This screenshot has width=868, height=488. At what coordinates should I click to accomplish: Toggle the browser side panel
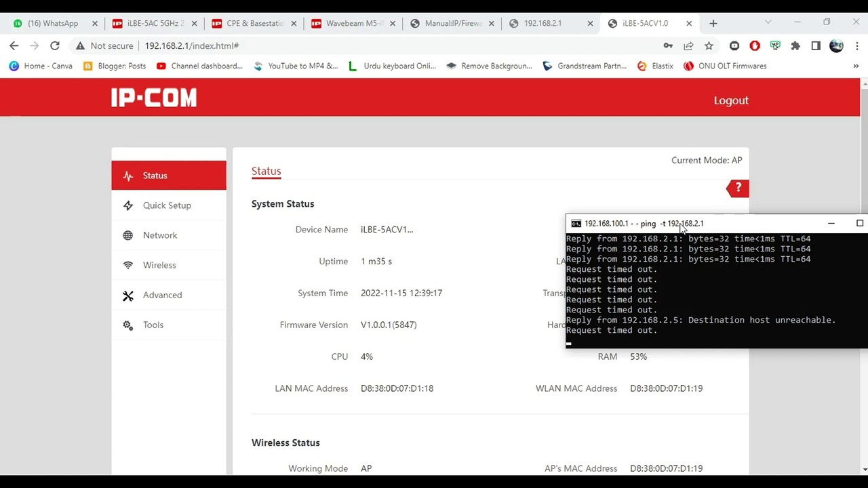point(816,45)
